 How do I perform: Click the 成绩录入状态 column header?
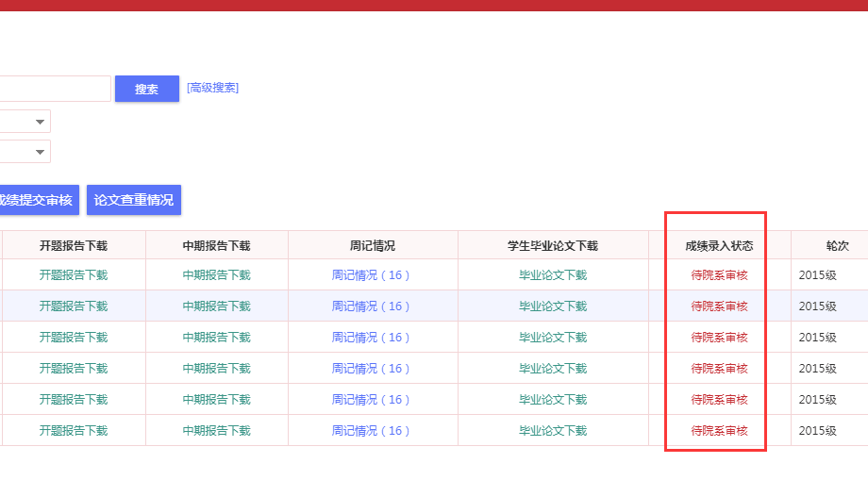tap(719, 246)
